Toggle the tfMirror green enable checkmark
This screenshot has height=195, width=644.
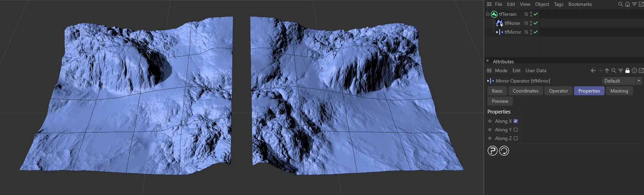point(536,32)
